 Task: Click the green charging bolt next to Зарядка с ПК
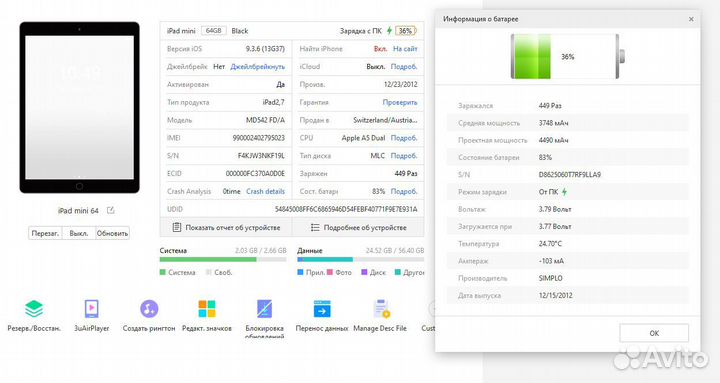(x=389, y=31)
